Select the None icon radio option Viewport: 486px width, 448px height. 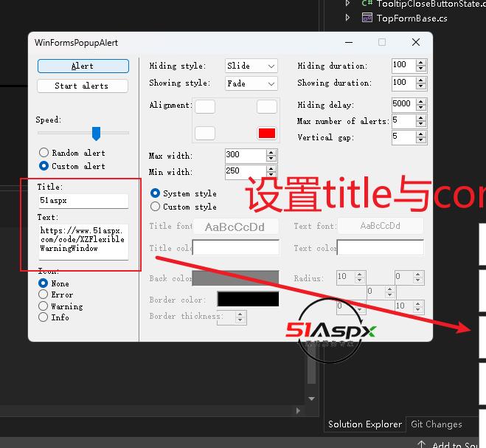pos(43,283)
